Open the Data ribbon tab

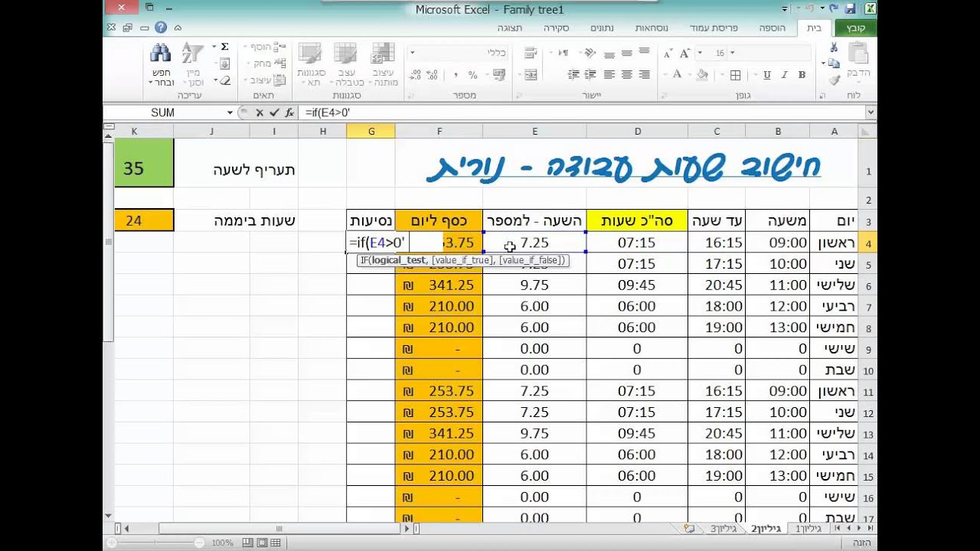click(602, 28)
